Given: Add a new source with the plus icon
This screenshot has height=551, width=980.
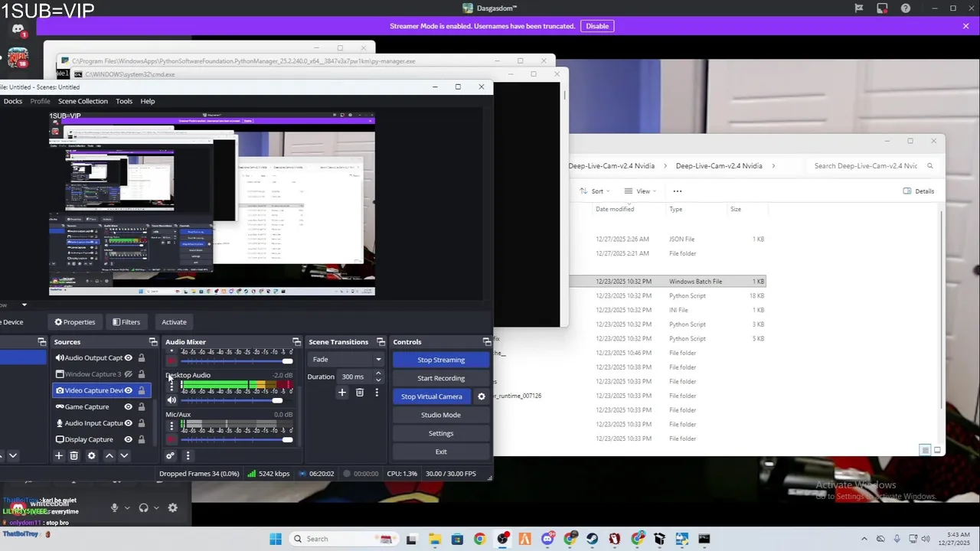Looking at the screenshot, I should click(58, 455).
